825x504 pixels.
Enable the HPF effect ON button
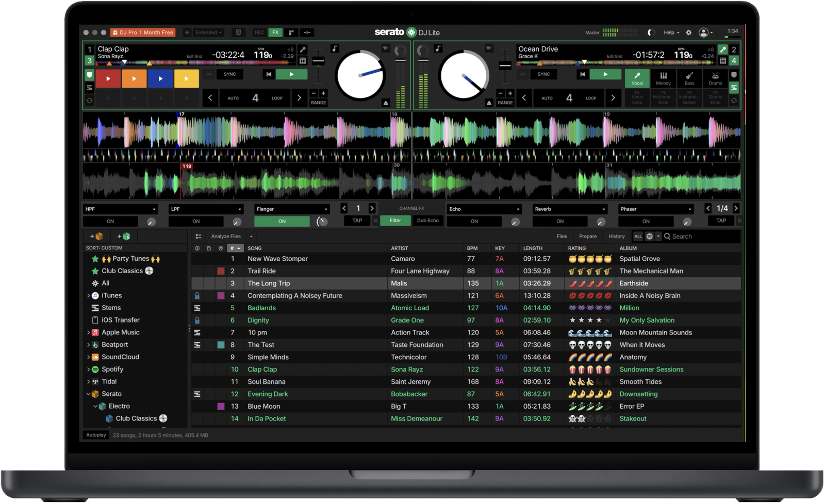point(110,222)
